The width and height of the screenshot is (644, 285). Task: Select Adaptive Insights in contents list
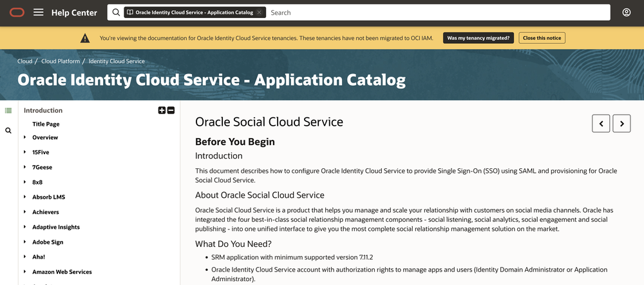pyautogui.click(x=56, y=227)
